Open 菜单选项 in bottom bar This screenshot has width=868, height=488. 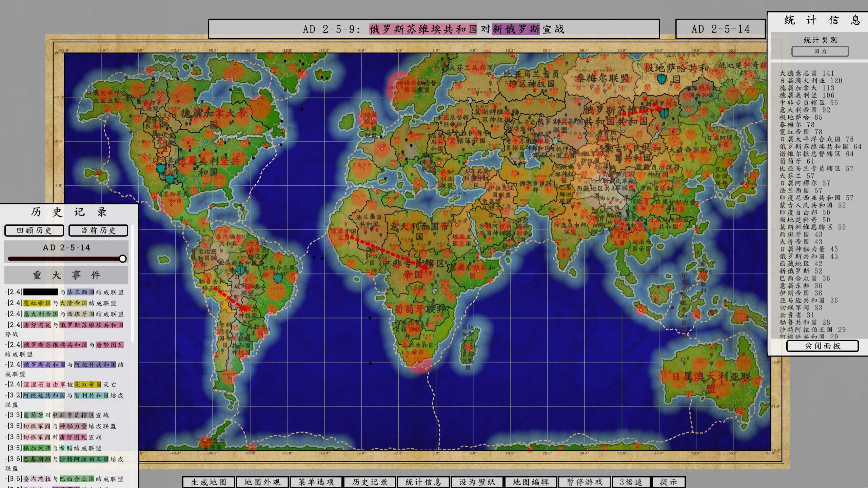pos(316,482)
